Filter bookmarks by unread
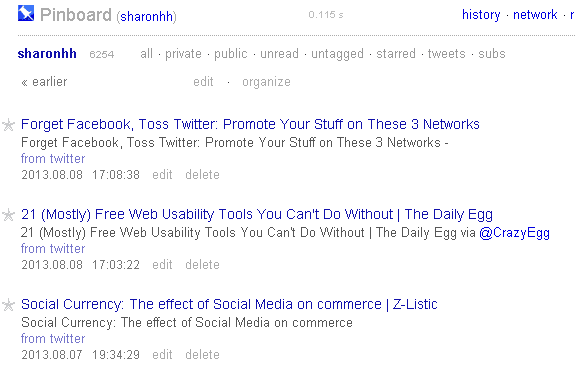Image resolution: width=575 pixels, height=377 pixels. coord(279,54)
